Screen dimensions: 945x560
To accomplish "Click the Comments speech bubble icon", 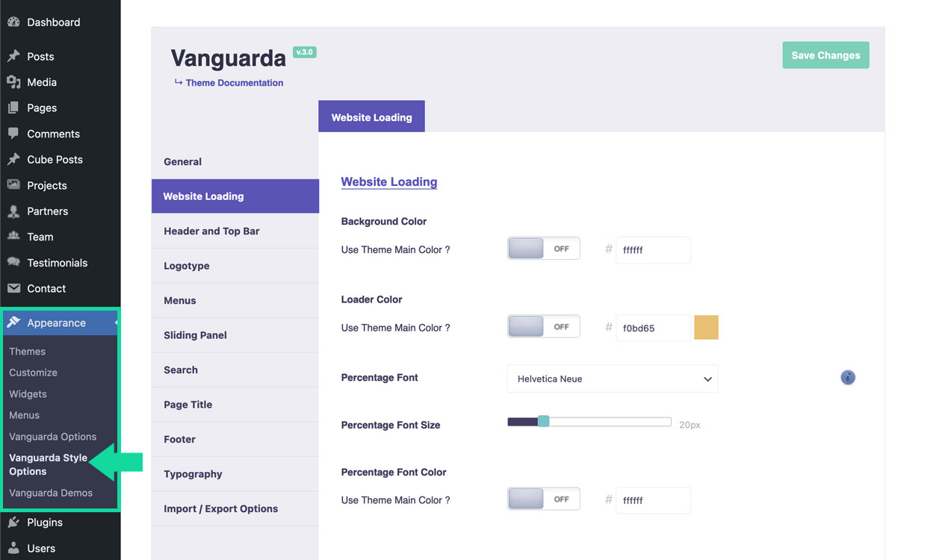I will (13, 134).
